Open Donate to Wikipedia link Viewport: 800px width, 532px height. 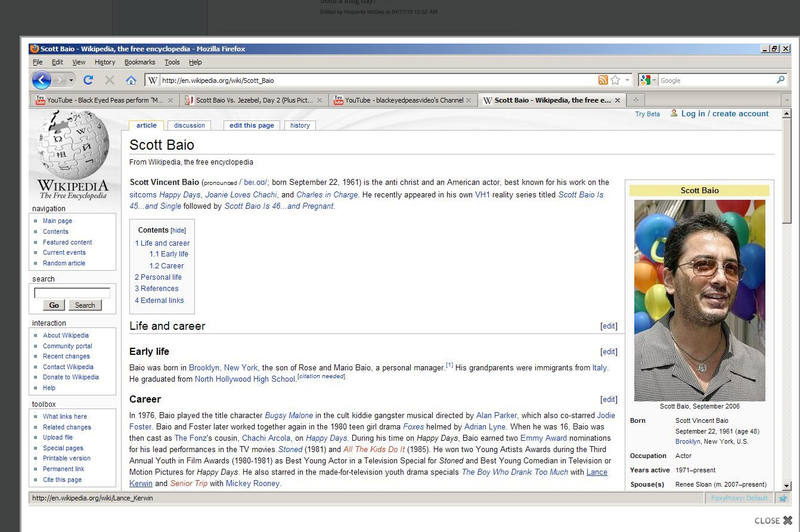tap(70, 377)
